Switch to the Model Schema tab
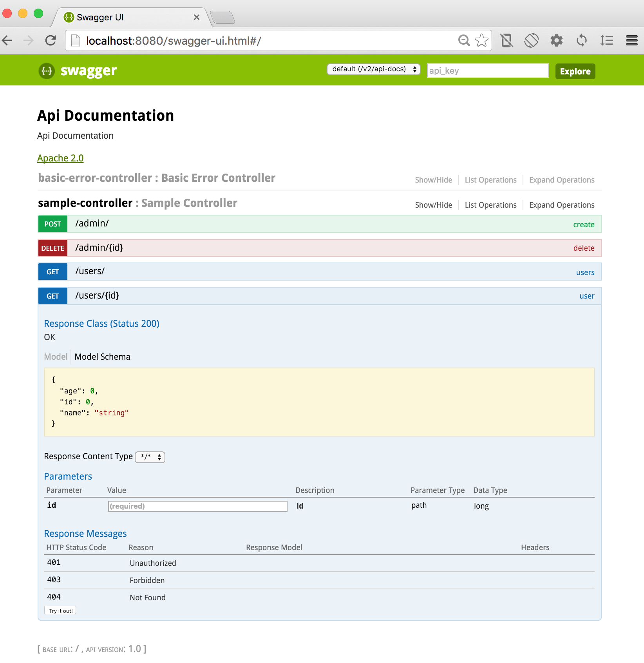Screen dimensions: 644x663 point(102,357)
